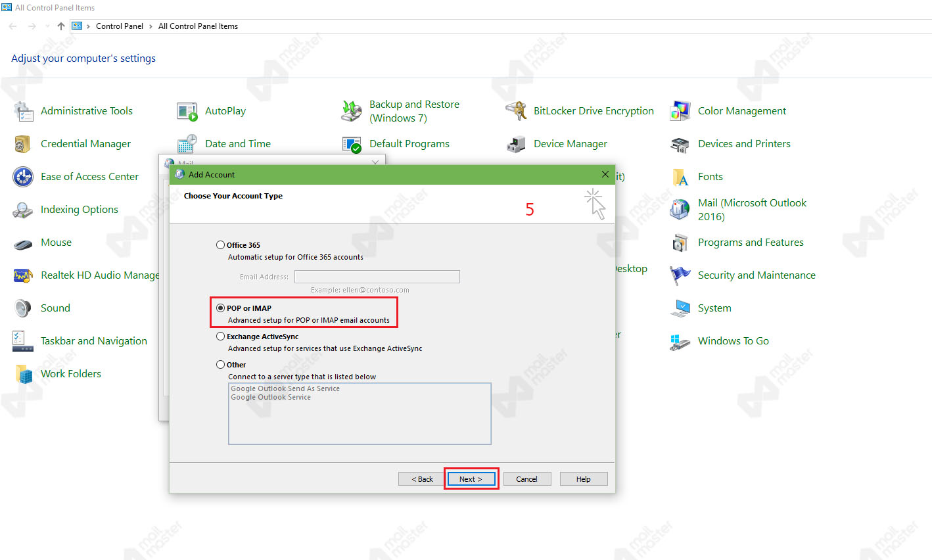Click the Control Panel breadcrumb

[x=120, y=26]
